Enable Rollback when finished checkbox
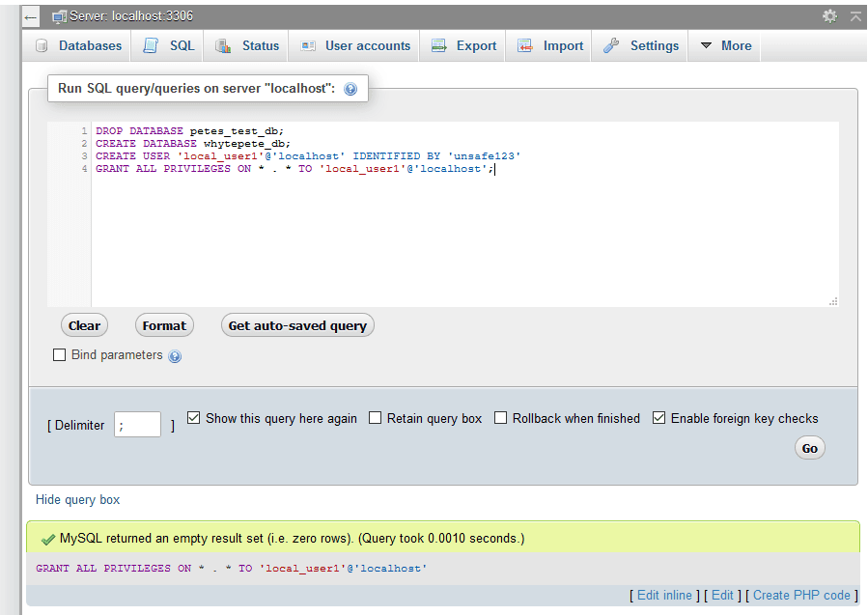The height and width of the screenshot is (615, 868). point(500,418)
